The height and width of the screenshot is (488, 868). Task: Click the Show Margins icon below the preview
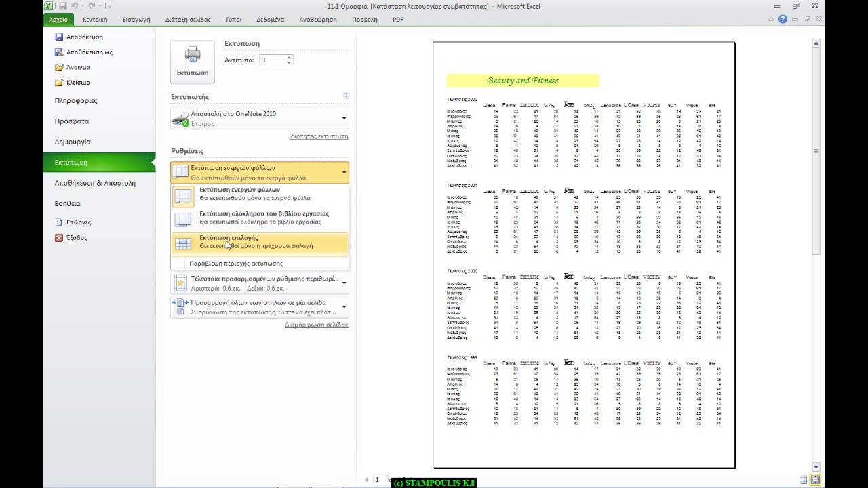804,479
